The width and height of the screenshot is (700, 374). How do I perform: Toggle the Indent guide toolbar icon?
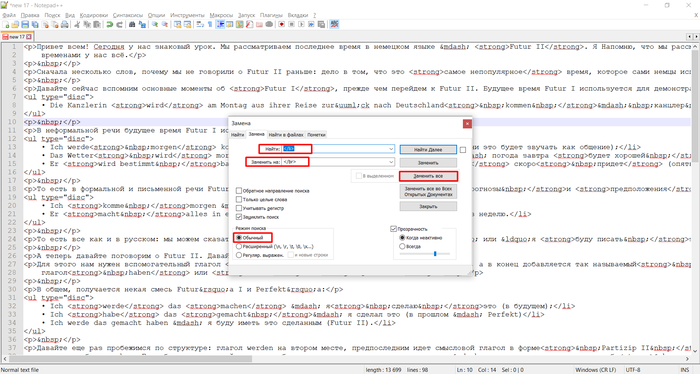(x=220, y=25)
